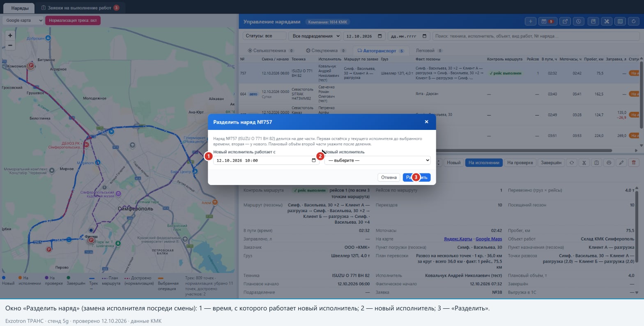Image resolution: width=644 pixels, height=326 pixels.
Task: Open the calendar picker in the date-time field
Action: [x=314, y=160]
